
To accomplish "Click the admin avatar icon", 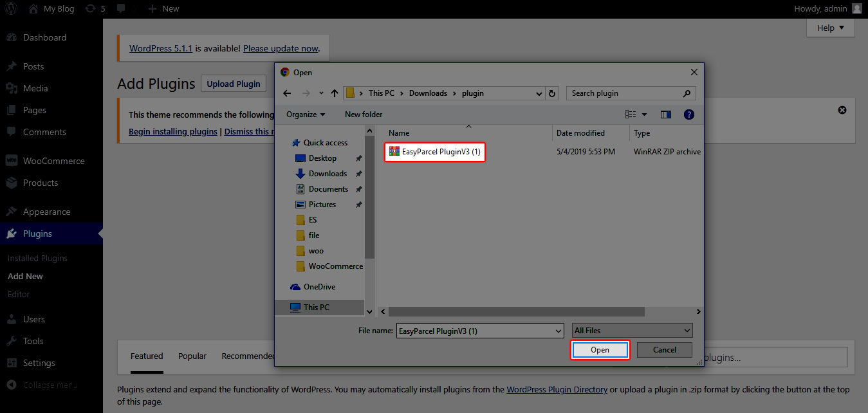I will 856,8.
